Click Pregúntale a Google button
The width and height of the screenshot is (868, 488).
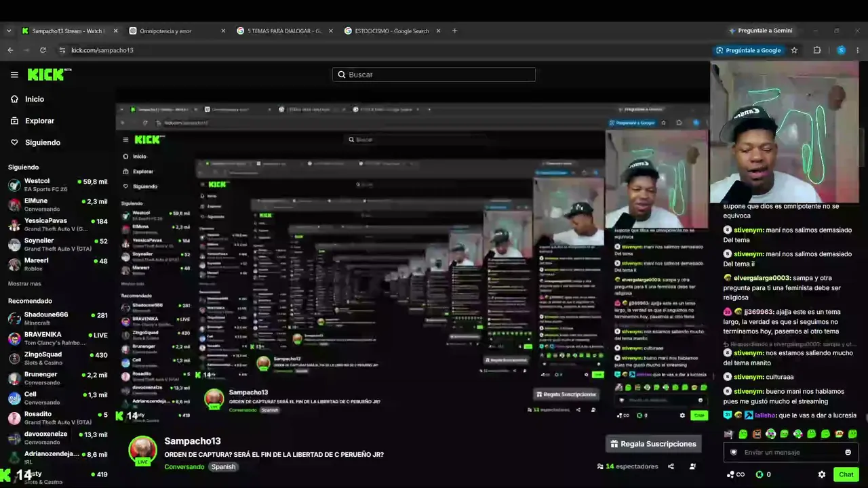pyautogui.click(x=748, y=50)
